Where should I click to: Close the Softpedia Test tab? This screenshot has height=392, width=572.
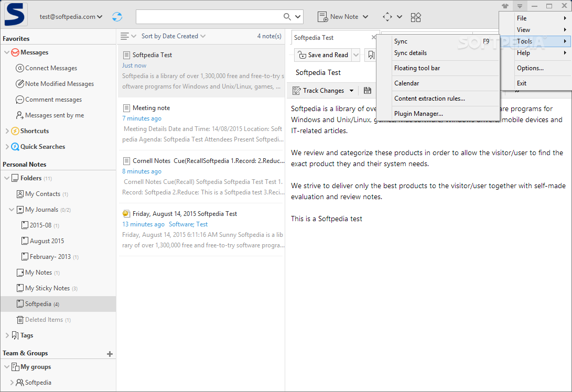(x=373, y=37)
